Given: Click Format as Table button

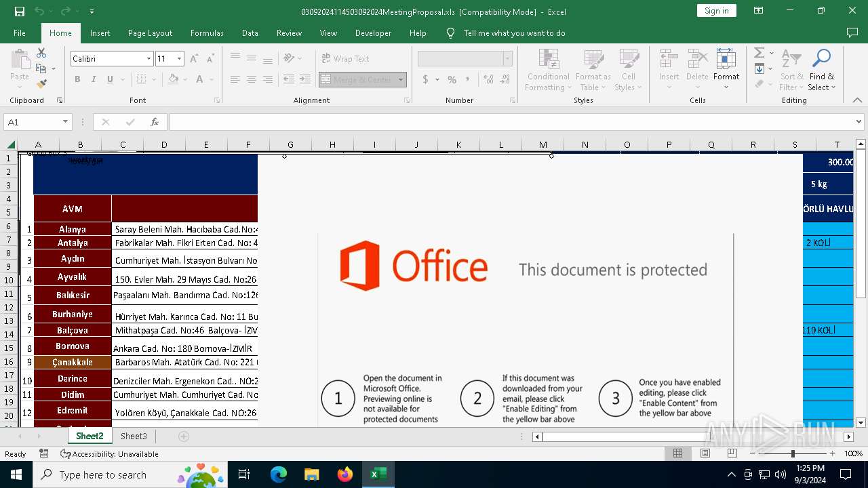Looking at the screenshot, I should tap(593, 69).
